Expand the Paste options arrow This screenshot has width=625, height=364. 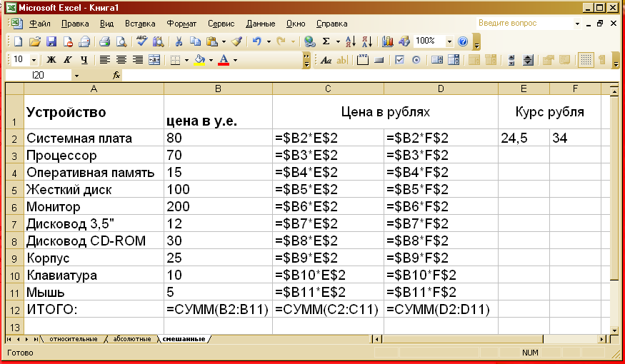pos(224,41)
